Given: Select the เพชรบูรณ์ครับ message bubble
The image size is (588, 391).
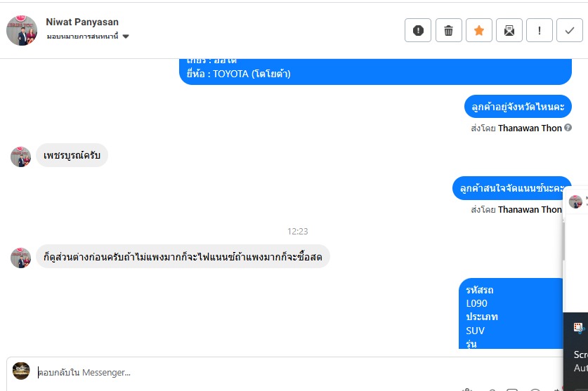Looking at the screenshot, I should 72,155.
